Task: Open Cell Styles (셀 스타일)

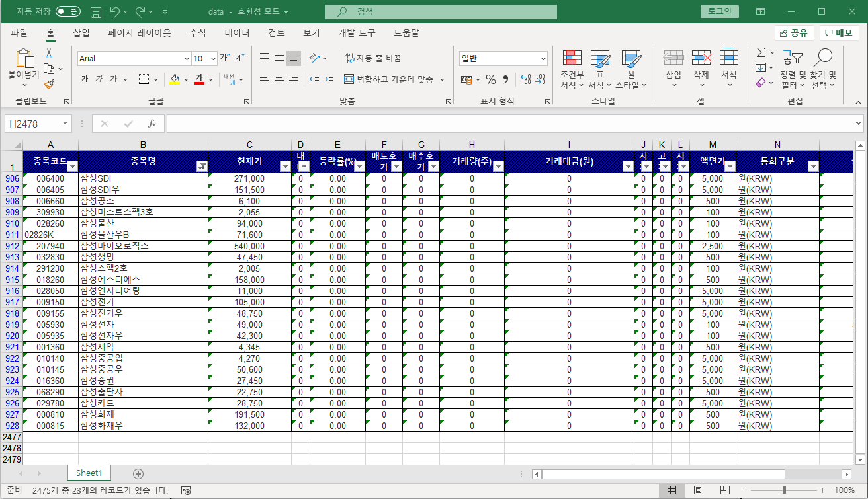Action: [630, 69]
